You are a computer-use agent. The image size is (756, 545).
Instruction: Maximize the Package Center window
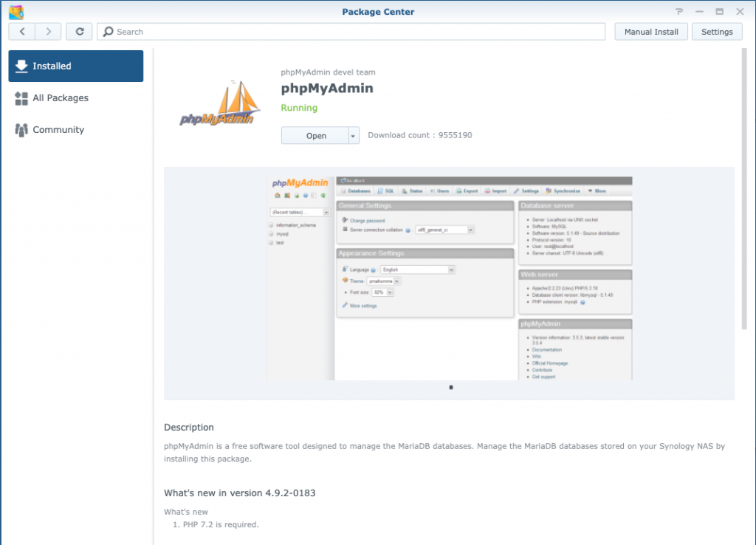click(x=719, y=12)
